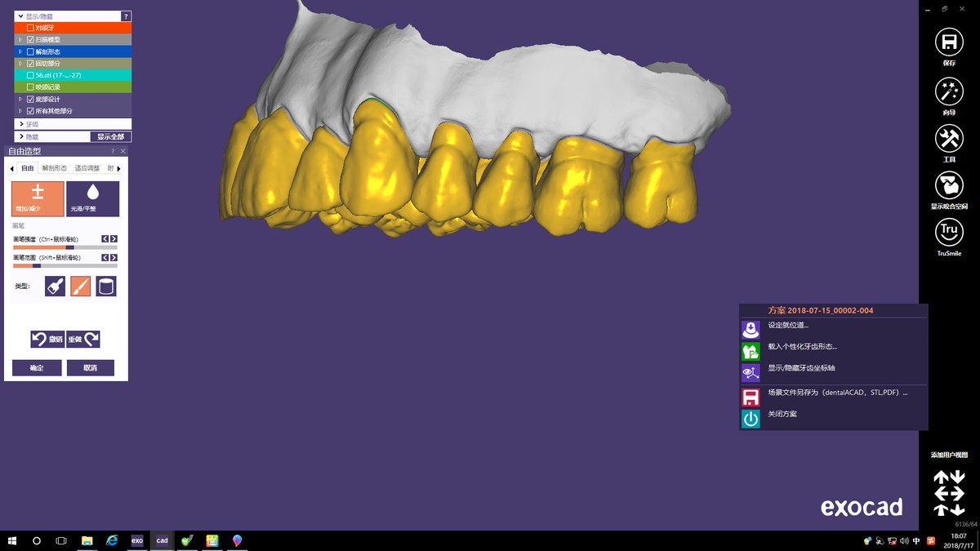Click the brush strength (画笔强度) slider
Screen dimensions: 980x551
pyautogui.click(x=65, y=247)
